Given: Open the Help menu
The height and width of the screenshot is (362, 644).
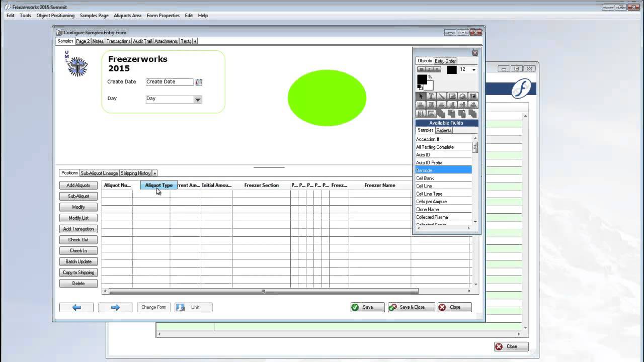Looking at the screenshot, I should click(x=203, y=16).
